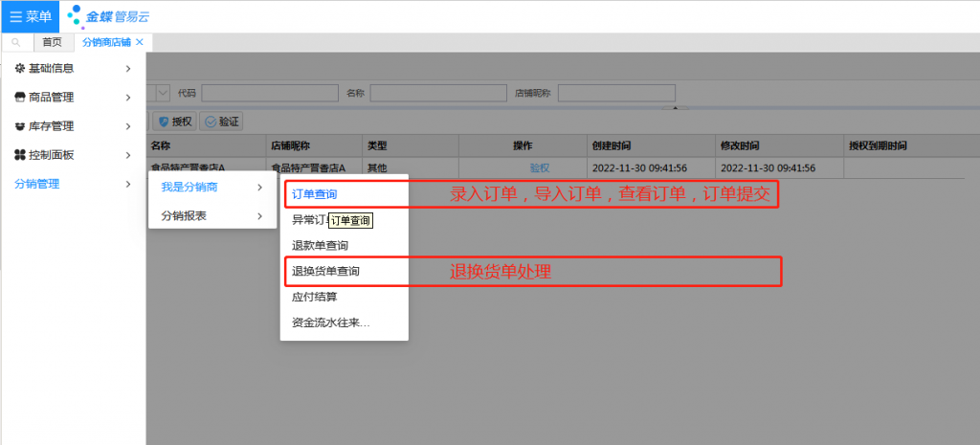
Task: Click the 验权 link in the table row
Action: pos(539,167)
